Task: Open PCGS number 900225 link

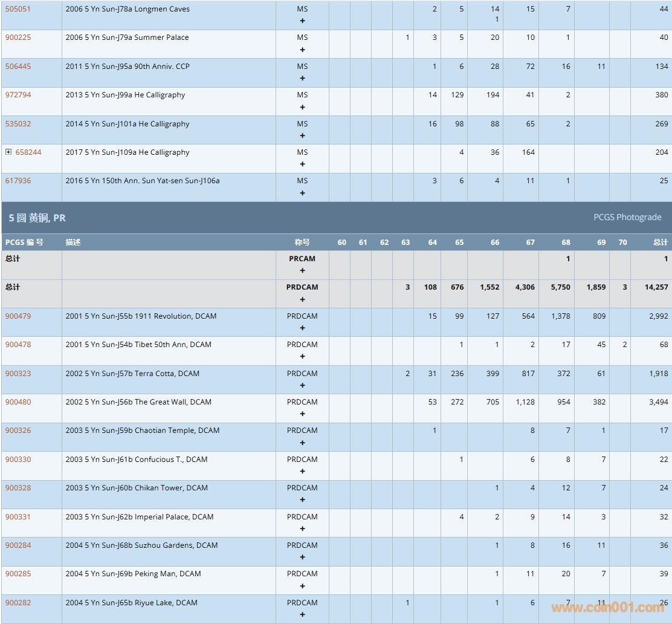Action: coord(18,37)
